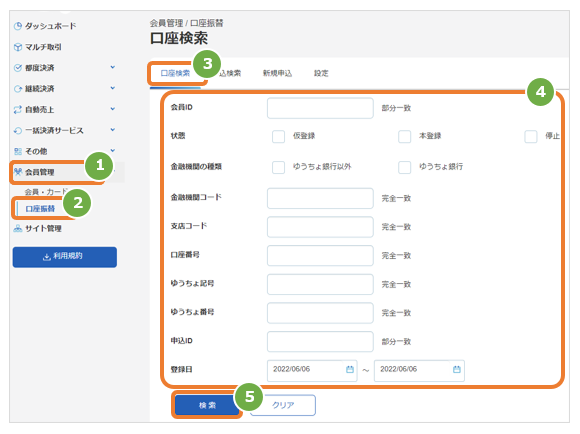The width and height of the screenshot is (580, 434).
Task: Expand the 都度決済 menu chevron
Action: [x=113, y=67]
